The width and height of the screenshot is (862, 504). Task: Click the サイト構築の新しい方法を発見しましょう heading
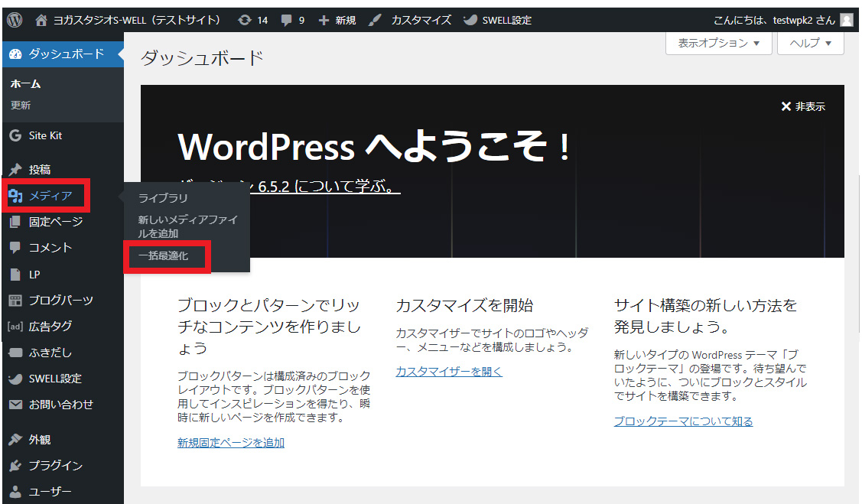click(705, 316)
